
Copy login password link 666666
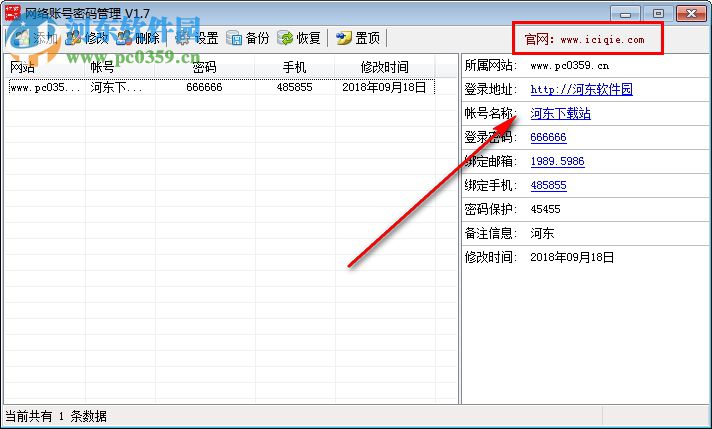click(548, 137)
